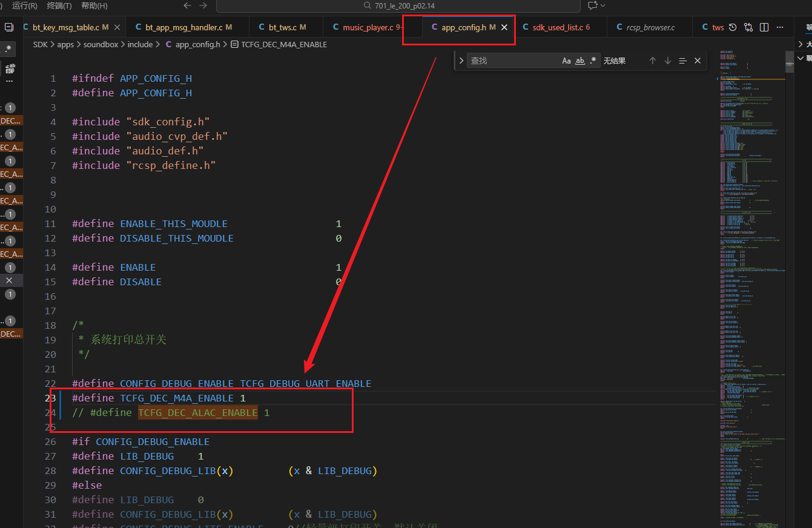The height and width of the screenshot is (528, 812).
Task: Expand the collapsed section in right panel
Action: pos(801,44)
